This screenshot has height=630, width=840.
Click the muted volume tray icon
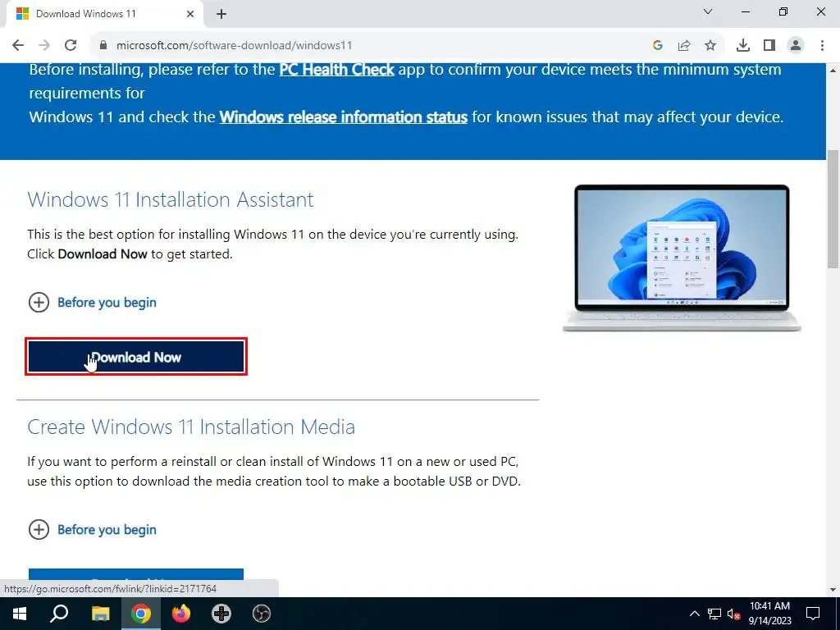(x=734, y=614)
